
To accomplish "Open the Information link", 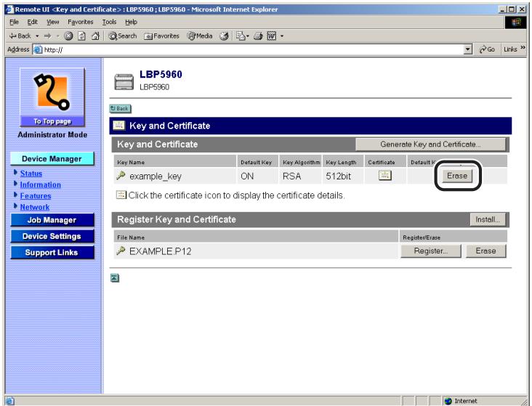I will click(41, 185).
